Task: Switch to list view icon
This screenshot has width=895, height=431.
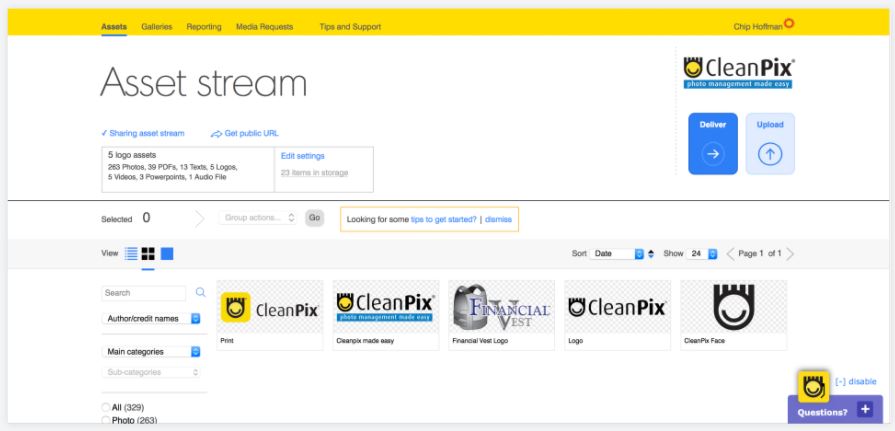Action: pyautogui.click(x=131, y=253)
